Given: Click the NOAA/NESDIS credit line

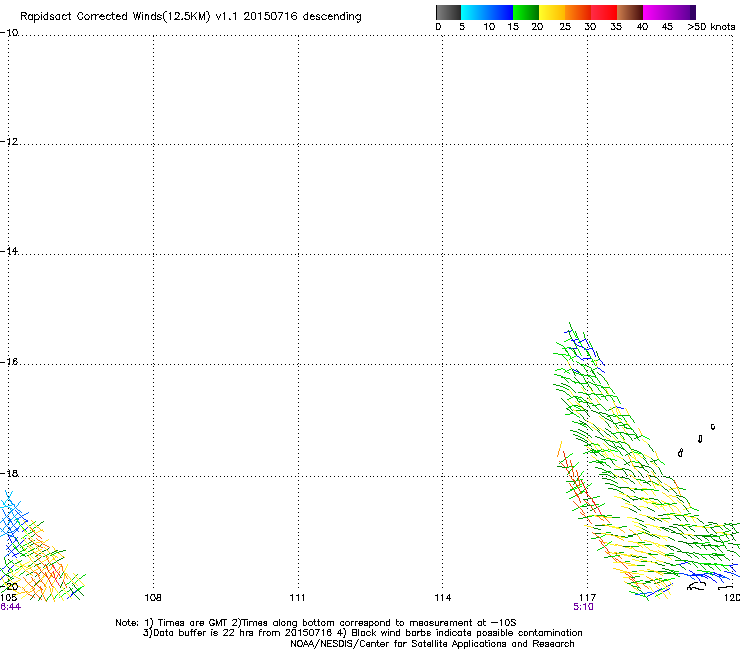Looking at the screenshot, I should (432, 644).
